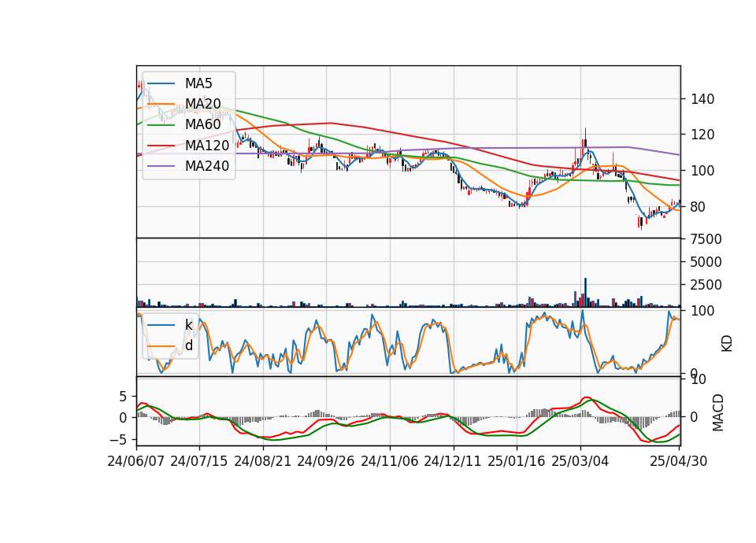This screenshot has width=756, height=543.
Task: Click the 120 price axis tick label
Action: coord(702,135)
